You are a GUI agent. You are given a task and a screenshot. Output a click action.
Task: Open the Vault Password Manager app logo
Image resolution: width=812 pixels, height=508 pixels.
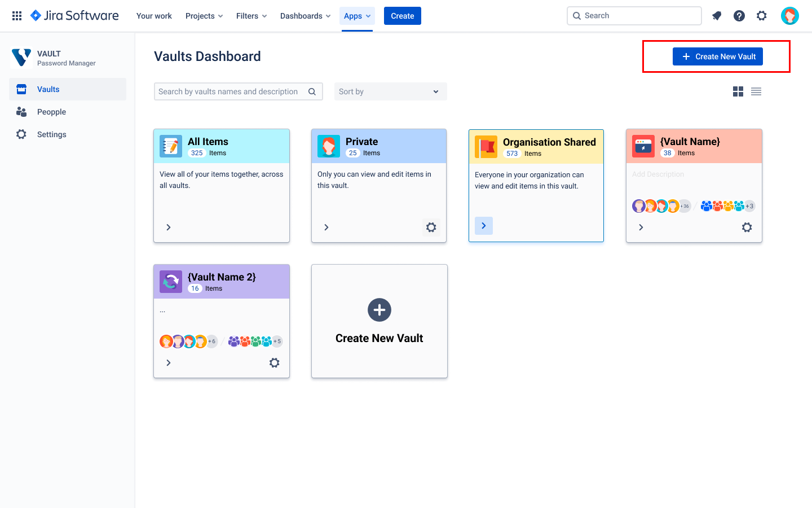21,57
